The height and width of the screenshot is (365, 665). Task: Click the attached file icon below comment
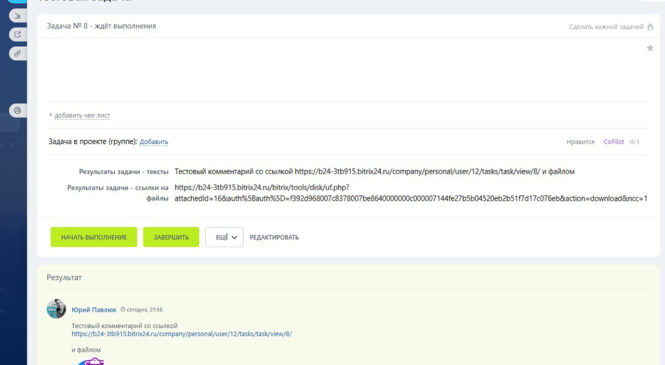(91, 361)
